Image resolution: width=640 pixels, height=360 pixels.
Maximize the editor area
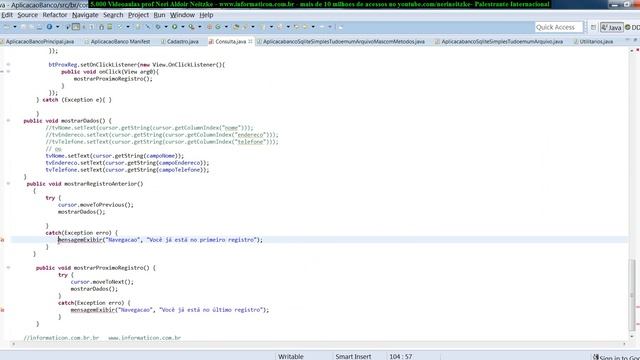pos(635,40)
